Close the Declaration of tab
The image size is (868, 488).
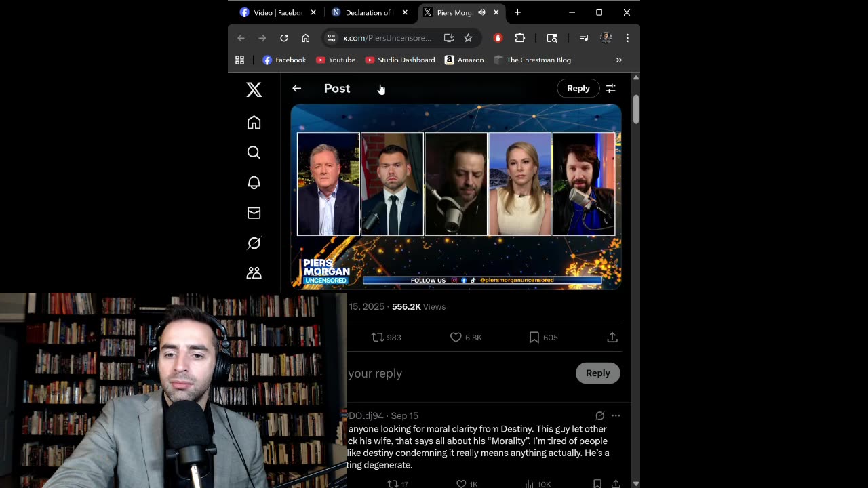[405, 12]
